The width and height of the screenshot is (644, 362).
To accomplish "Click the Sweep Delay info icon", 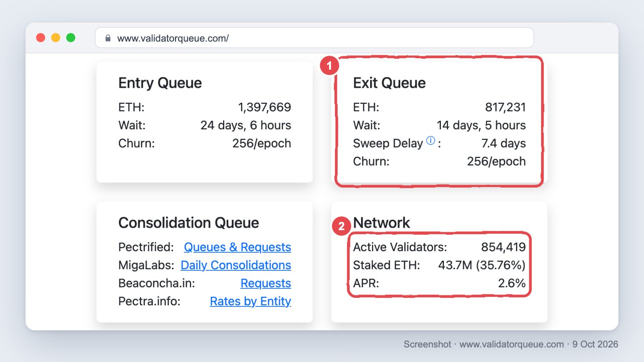I will coord(430,141).
